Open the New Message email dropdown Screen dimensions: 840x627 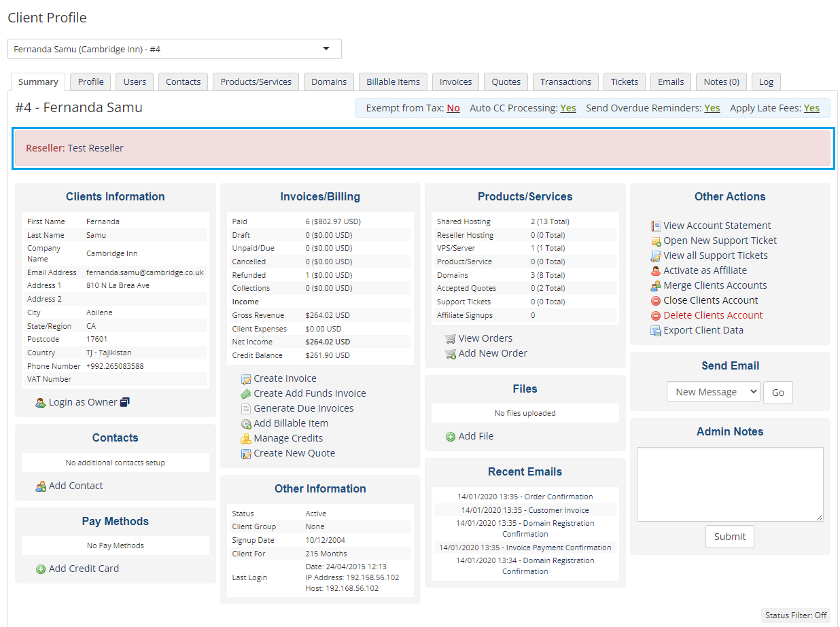[713, 392]
